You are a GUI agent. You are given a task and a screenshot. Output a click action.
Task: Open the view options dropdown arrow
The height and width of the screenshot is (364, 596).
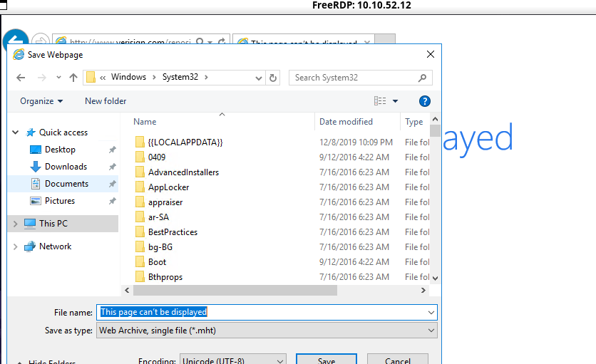pyautogui.click(x=395, y=101)
